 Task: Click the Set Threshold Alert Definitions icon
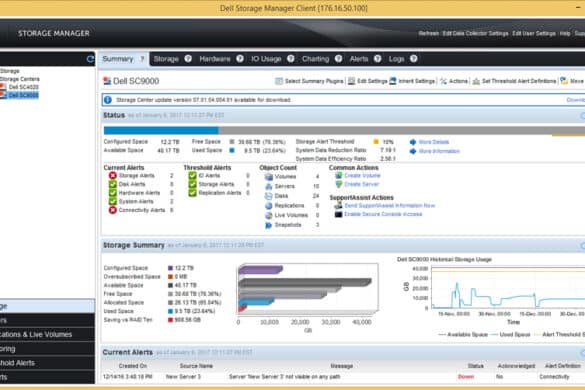pyautogui.click(x=476, y=81)
